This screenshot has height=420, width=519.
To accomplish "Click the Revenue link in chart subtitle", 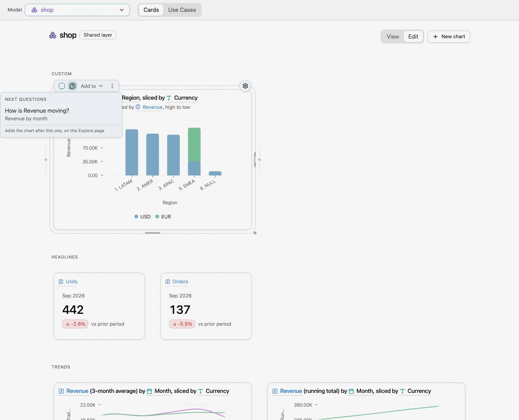I will [153, 107].
